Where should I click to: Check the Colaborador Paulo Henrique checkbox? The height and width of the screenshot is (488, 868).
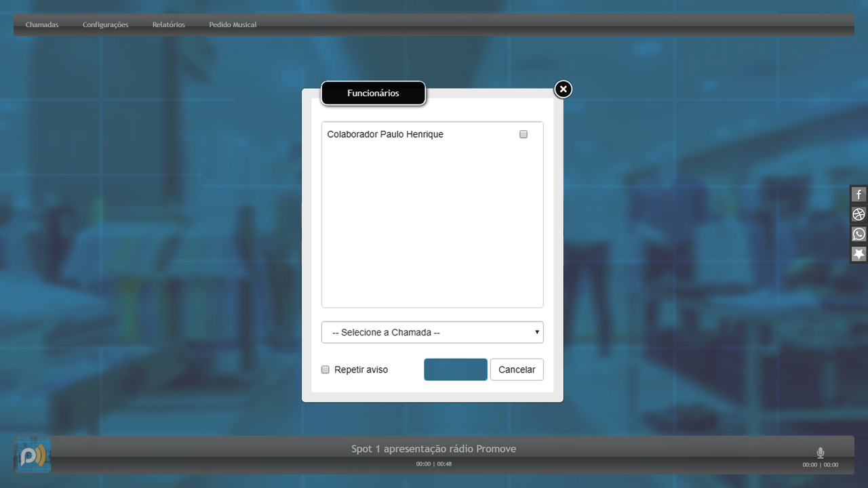[x=523, y=134]
